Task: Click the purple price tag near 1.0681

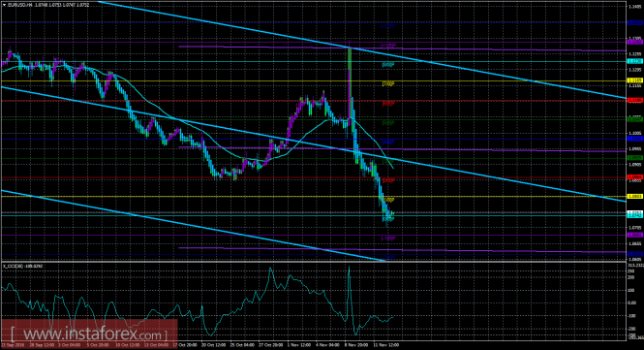Action: coord(634,235)
